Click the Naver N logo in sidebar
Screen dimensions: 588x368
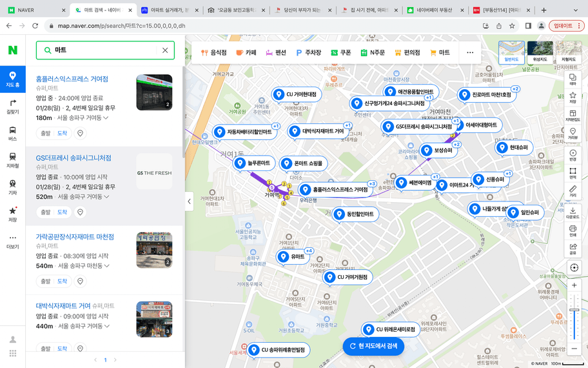click(x=13, y=50)
